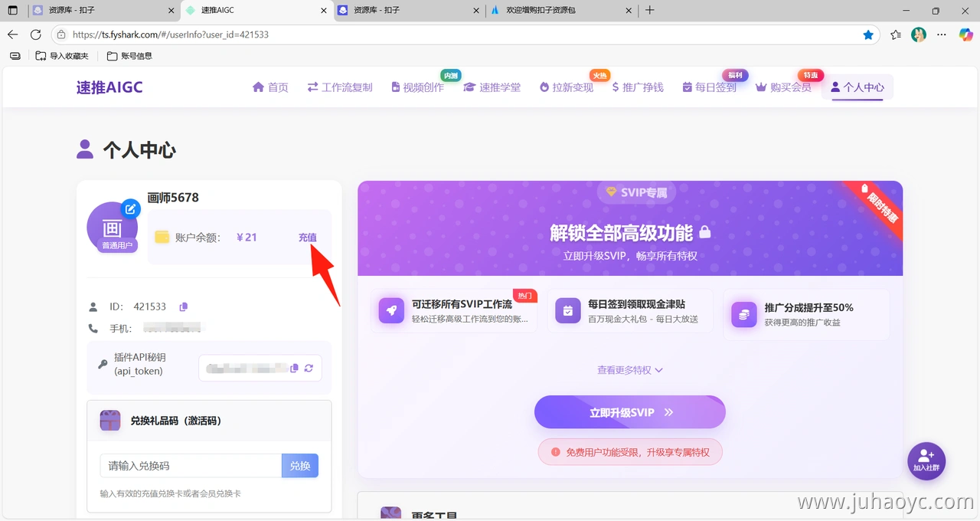Click the calendar icon on 每日签到 card

point(568,311)
